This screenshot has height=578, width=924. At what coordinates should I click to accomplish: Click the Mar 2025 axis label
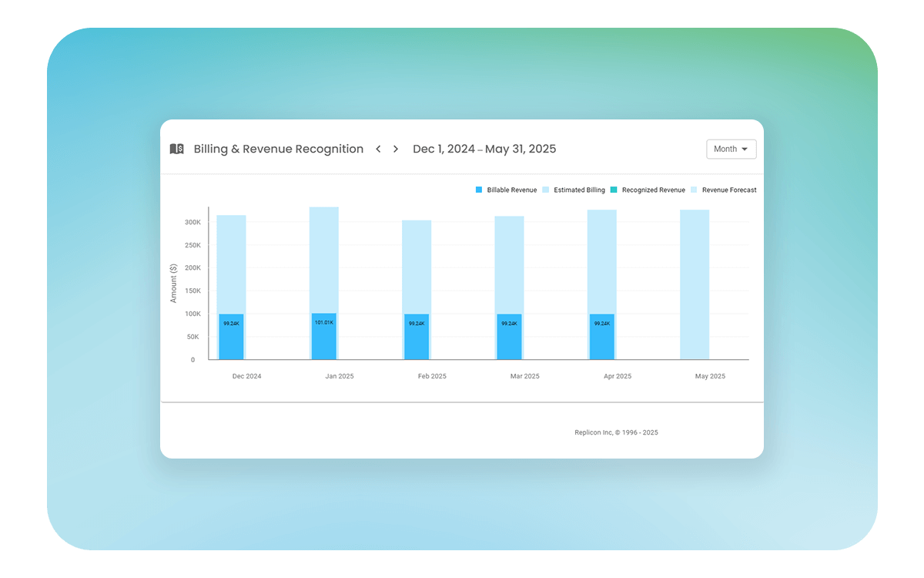pyautogui.click(x=524, y=376)
